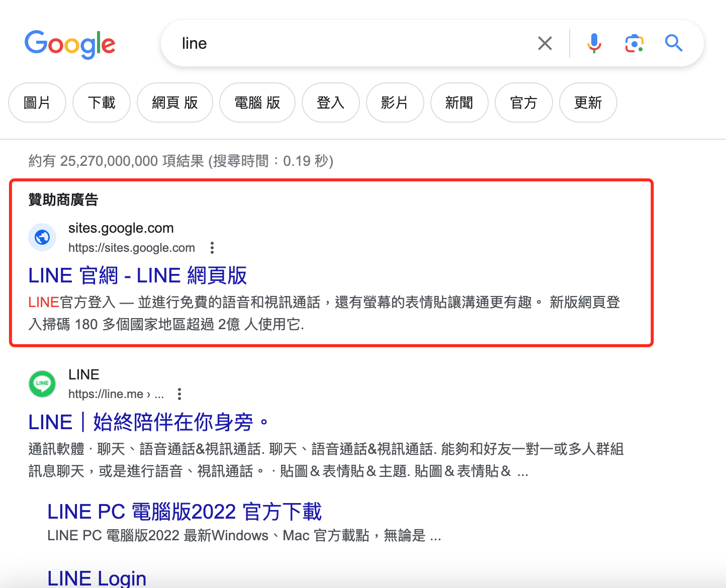This screenshot has height=588, width=726.
Task: Open 'LINE｜始終陪伴在你身旁。' result
Action: pos(149,422)
